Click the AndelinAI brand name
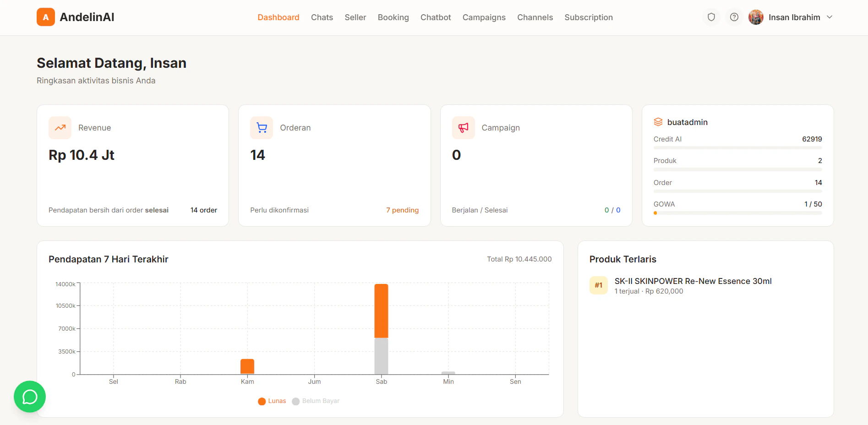Image resolution: width=868 pixels, height=425 pixels. pyautogui.click(x=87, y=17)
